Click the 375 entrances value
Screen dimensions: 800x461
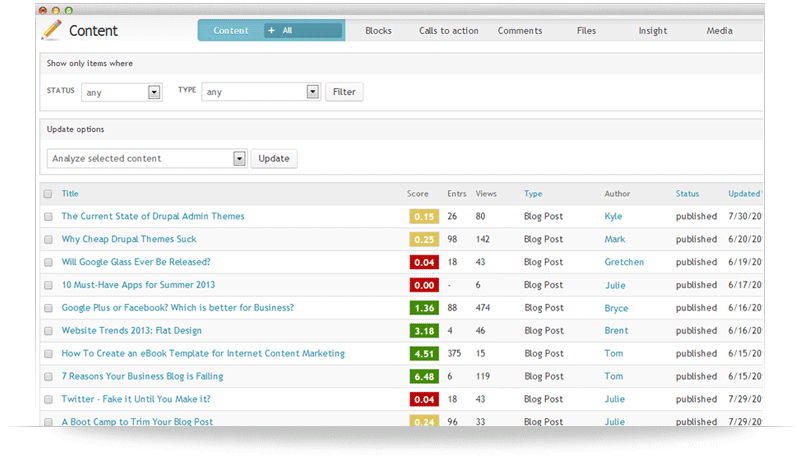pyautogui.click(x=454, y=353)
